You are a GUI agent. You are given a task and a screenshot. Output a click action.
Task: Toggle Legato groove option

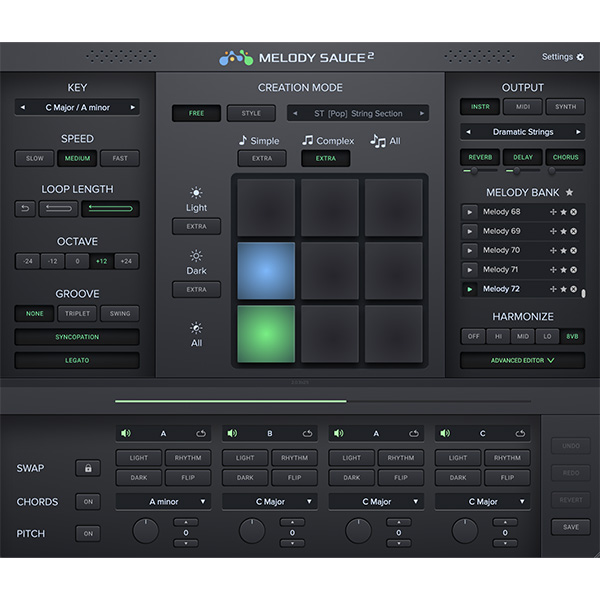(x=77, y=360)
